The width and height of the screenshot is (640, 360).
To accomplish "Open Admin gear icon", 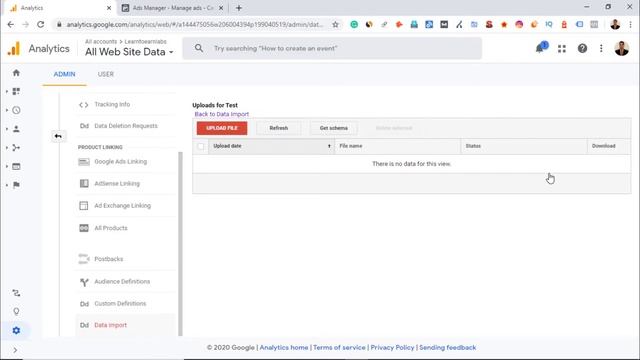I will [x=16, y=330].
